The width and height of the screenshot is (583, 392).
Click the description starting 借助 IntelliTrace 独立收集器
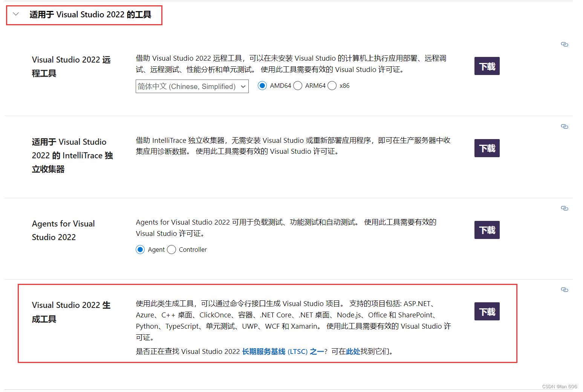pos(293,146)
